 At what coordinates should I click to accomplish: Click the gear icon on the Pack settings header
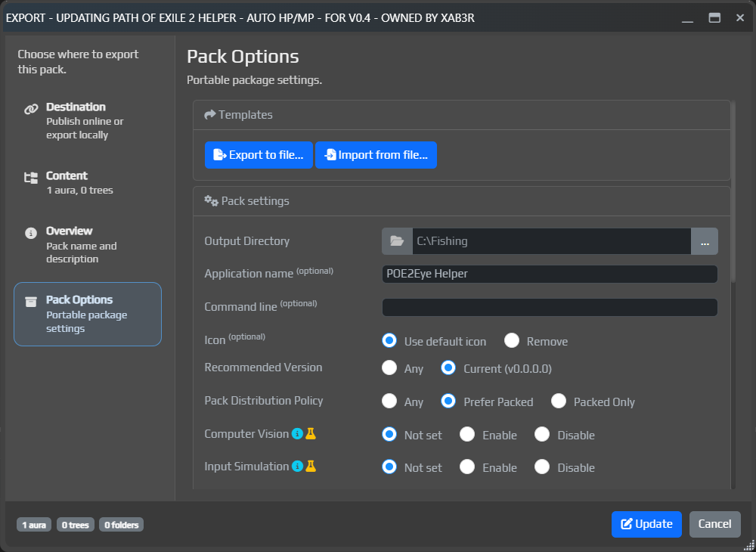(210, 200)
